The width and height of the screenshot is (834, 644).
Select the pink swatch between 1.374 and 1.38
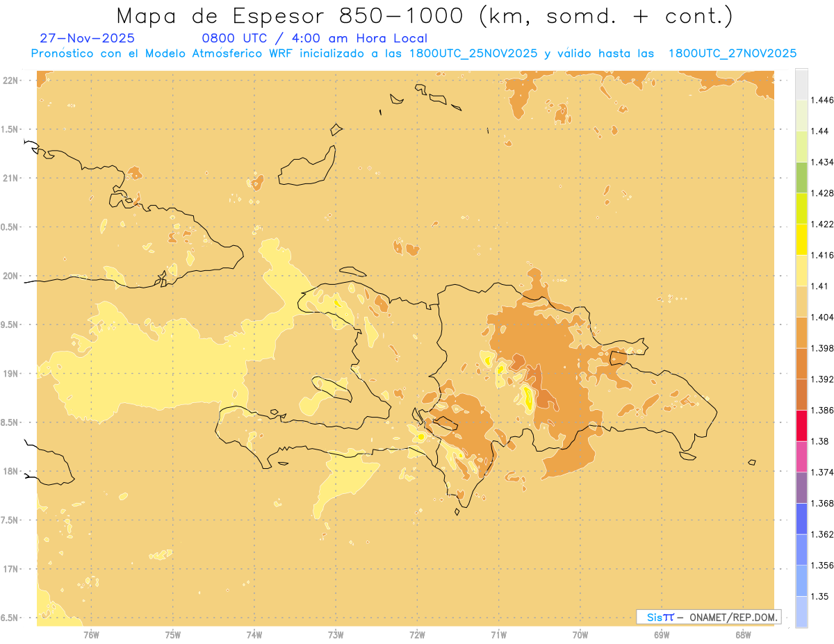point(801,456)
